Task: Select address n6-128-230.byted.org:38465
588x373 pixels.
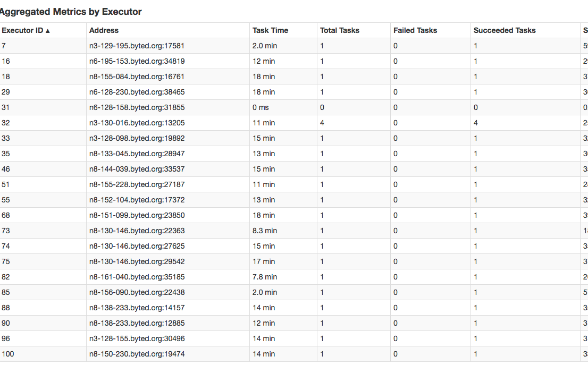Action: click(x=137, y=92)
